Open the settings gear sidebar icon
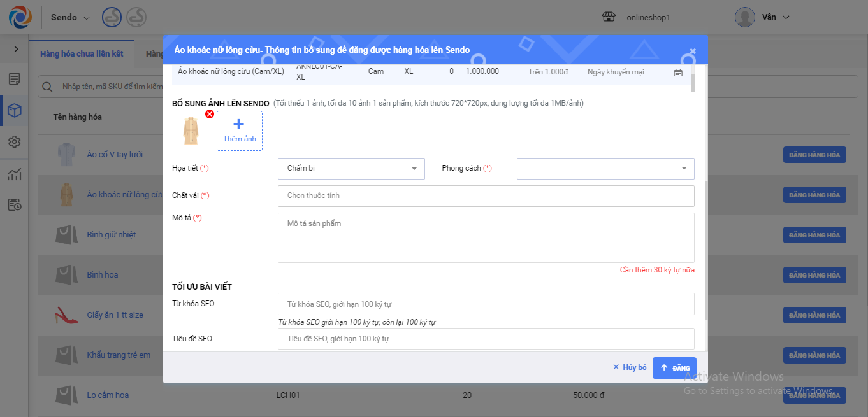 (15, 141)
